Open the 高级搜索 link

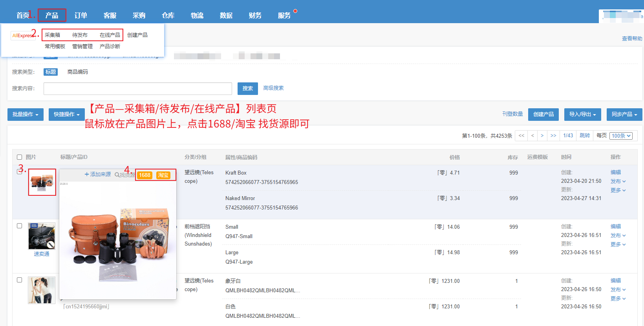tap(273, 88)
